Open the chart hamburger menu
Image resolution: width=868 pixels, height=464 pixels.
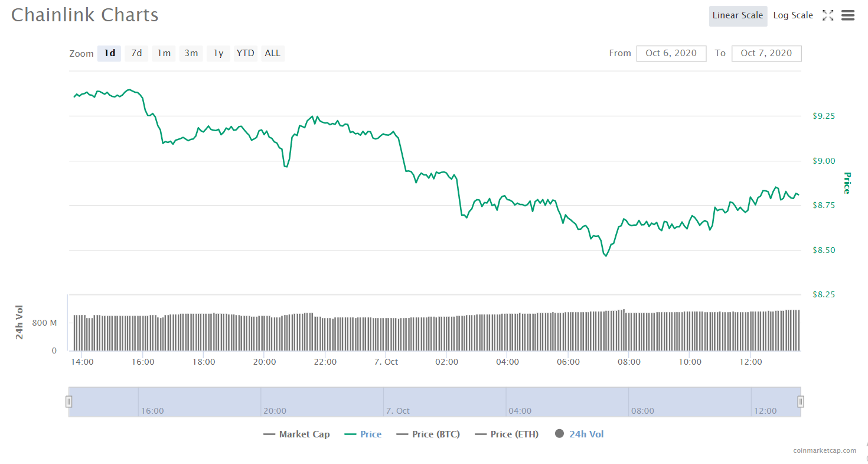click(848, 15)
